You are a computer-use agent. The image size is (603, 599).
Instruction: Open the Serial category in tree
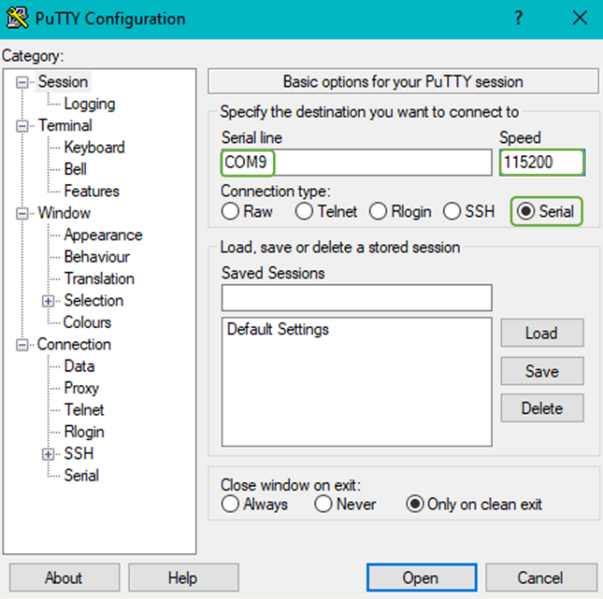click(82, 476)
